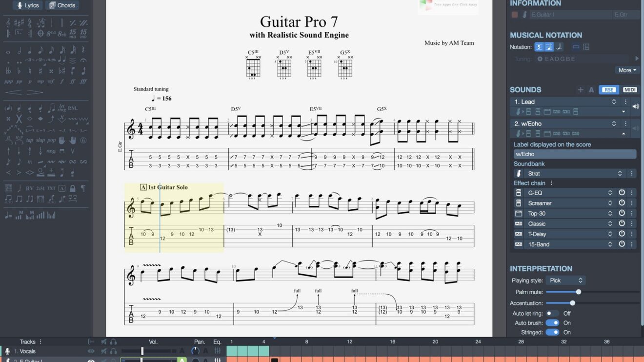Open options menu for Strat soundbank
Screen dimensions: 644x362
632,174
